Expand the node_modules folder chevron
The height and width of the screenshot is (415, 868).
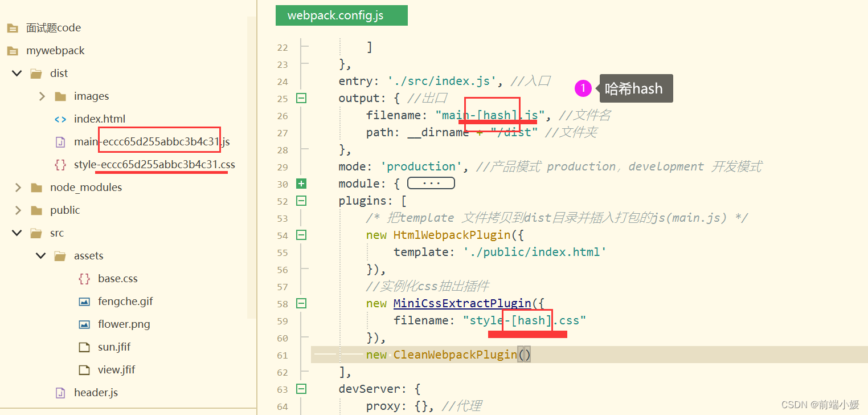(x=18, y=188)
